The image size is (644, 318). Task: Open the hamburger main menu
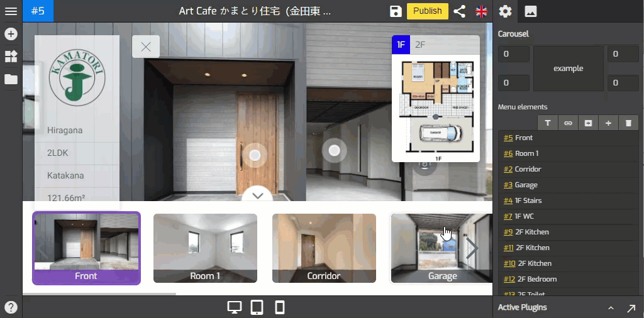click(11, 11)
